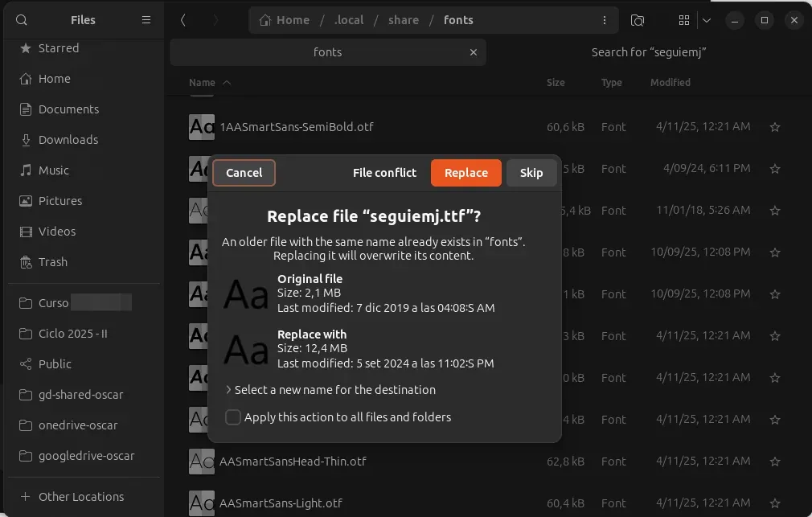812x517 pixels.
Task: Click Cancel in the file conflict dialog
Action: (x=244, y=173)
